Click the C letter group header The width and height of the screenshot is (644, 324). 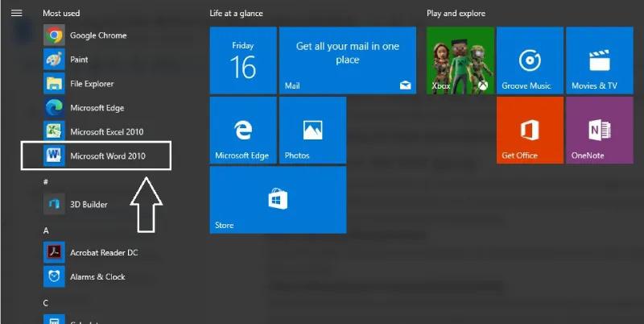[x=46, y=303]
